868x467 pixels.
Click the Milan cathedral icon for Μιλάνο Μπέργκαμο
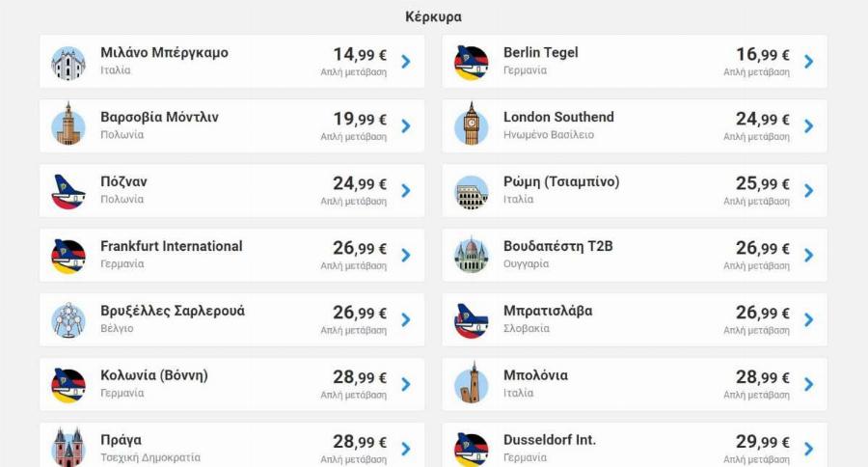point(68,62)
